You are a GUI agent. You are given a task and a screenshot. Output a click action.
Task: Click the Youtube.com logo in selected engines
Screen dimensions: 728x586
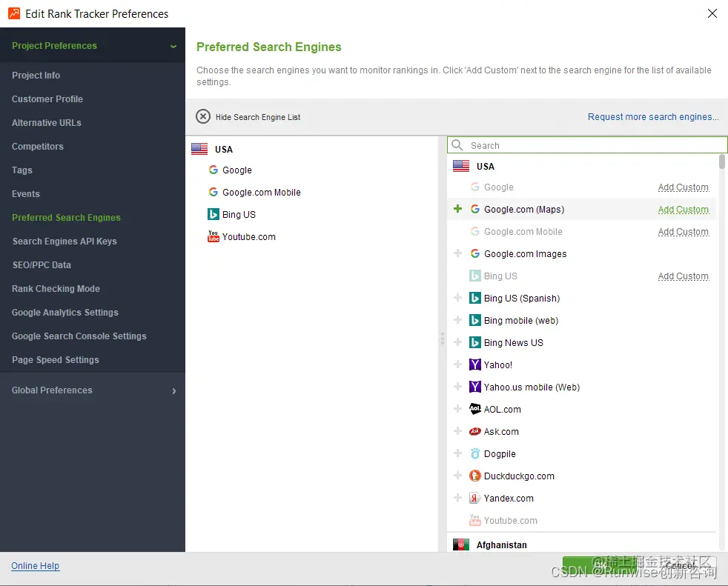click(x=213, y=236)
